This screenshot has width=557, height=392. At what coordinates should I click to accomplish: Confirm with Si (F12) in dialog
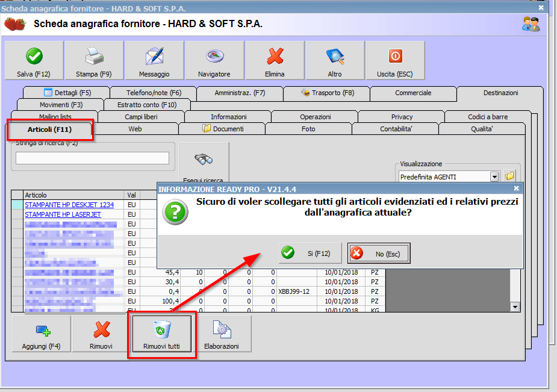[x=310, y=253]
